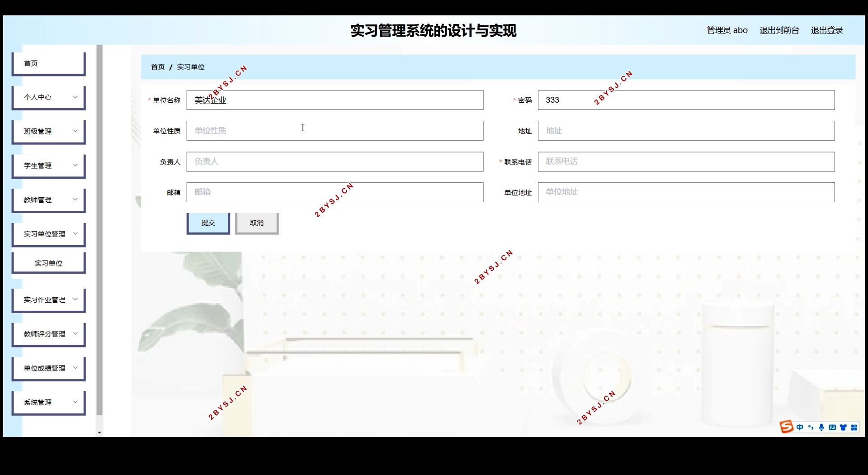Expand the 个人中心 menu arrow

pos(75,97)
